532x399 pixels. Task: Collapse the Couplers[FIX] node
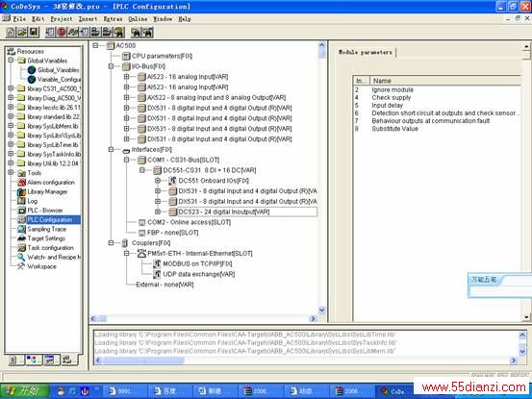111,242
